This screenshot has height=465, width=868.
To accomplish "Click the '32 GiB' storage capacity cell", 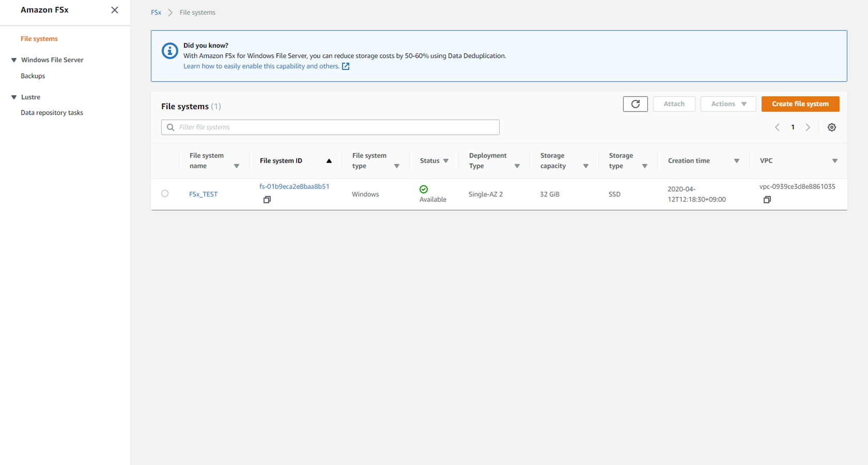I will [550, 194].
